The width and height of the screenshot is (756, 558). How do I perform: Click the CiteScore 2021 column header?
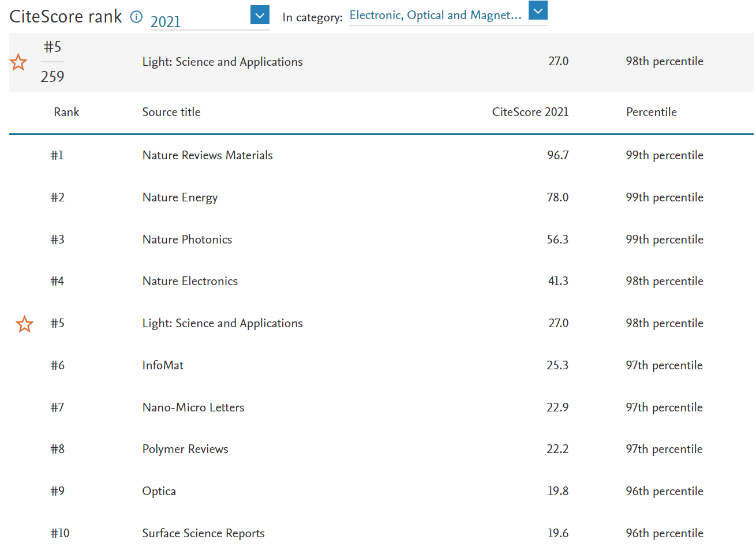tap(530, 112)
